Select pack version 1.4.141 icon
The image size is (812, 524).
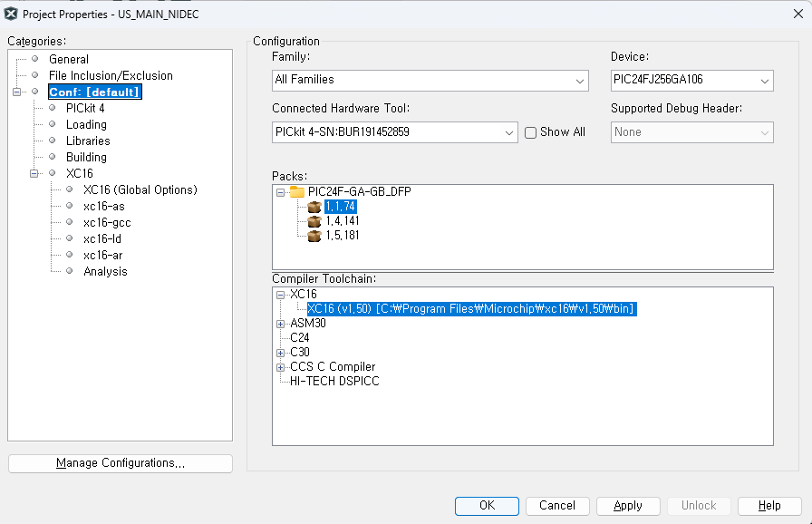(x=314, y=221)
